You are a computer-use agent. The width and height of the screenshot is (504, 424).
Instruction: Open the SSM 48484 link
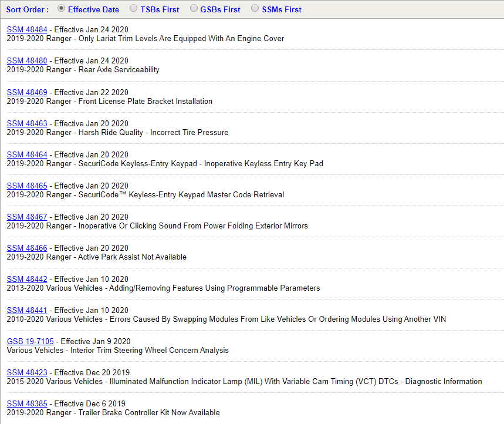pos(27,29)
